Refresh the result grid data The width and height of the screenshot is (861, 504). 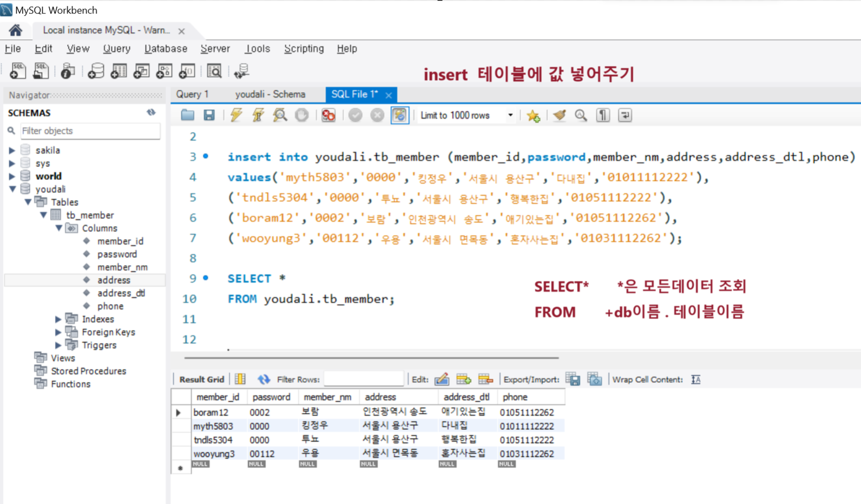(264, 379)
